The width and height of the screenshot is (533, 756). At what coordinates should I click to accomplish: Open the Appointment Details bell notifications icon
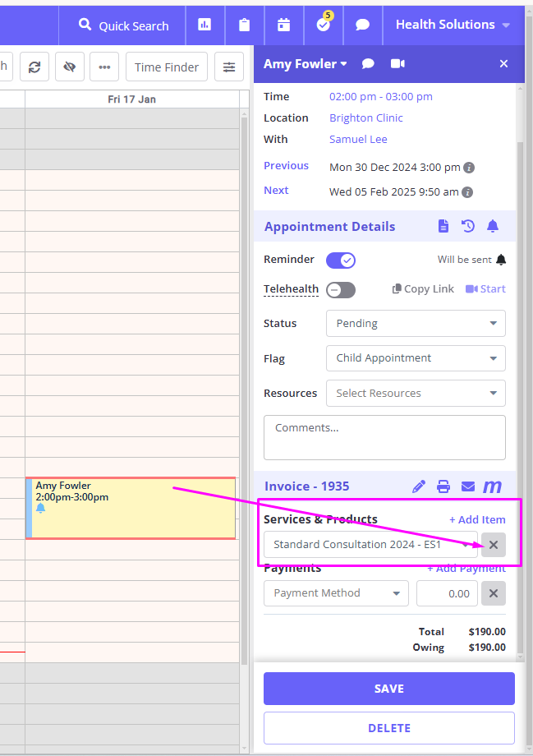click(x=493, y=226)
